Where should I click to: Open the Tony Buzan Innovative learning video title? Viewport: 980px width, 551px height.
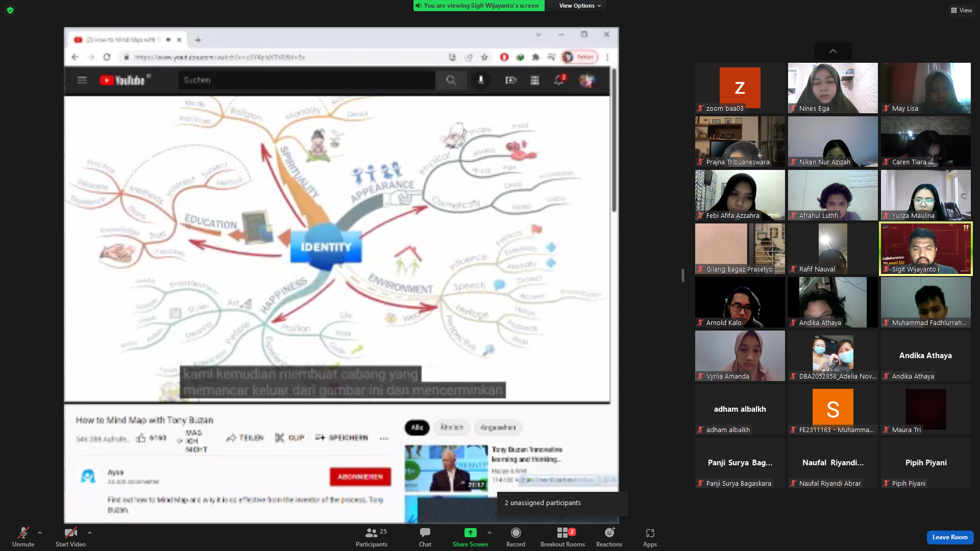[527, 454]
